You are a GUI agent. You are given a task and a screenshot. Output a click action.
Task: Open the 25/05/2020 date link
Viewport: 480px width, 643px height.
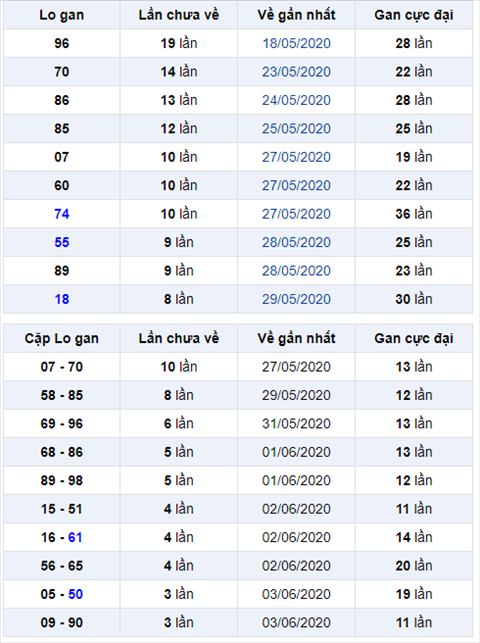pos(296,129)
